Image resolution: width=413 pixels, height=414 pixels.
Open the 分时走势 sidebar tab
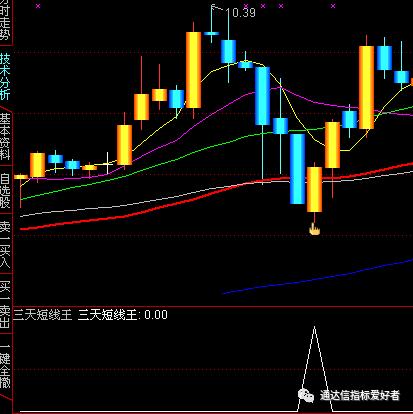(5, 21)
